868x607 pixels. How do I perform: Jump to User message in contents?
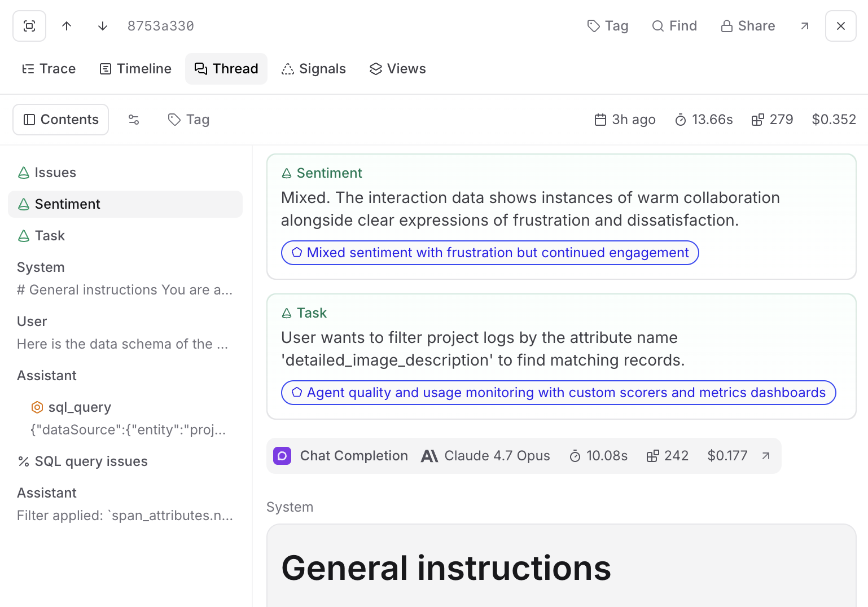point(125,333)
